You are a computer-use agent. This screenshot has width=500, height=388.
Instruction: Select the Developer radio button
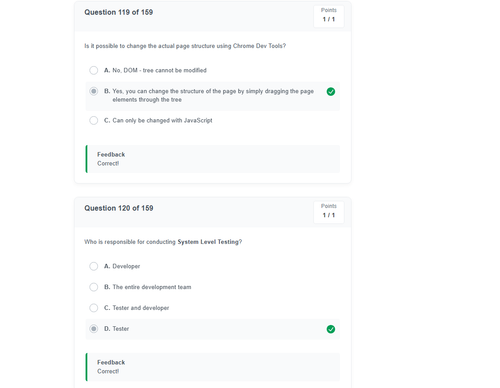(94, 266)
